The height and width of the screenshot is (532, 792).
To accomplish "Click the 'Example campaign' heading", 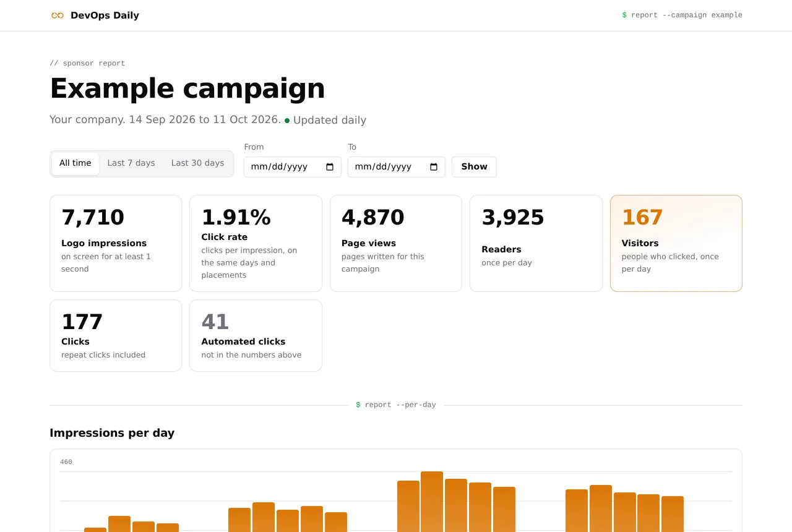I will tap(187, 88).
